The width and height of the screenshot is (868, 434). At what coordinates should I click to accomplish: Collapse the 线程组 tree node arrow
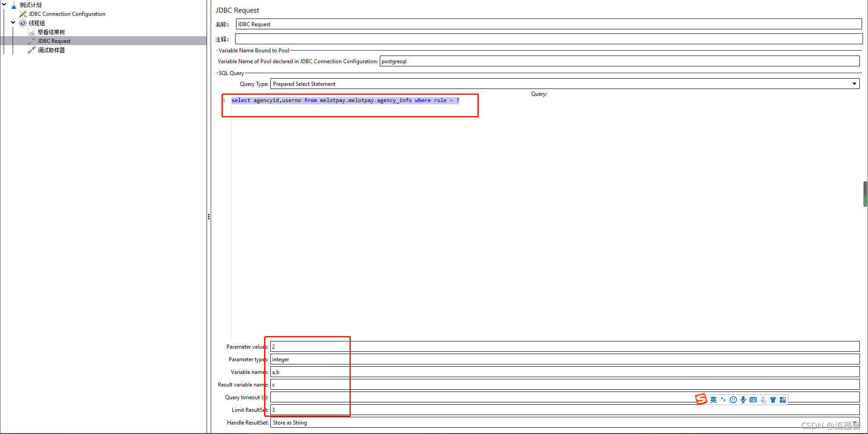[13, 23]
